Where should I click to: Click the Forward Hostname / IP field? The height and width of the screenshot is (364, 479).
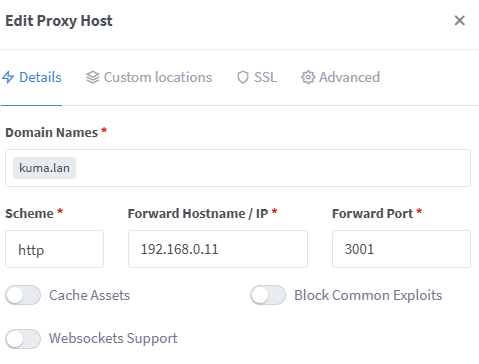click(218, 249)
